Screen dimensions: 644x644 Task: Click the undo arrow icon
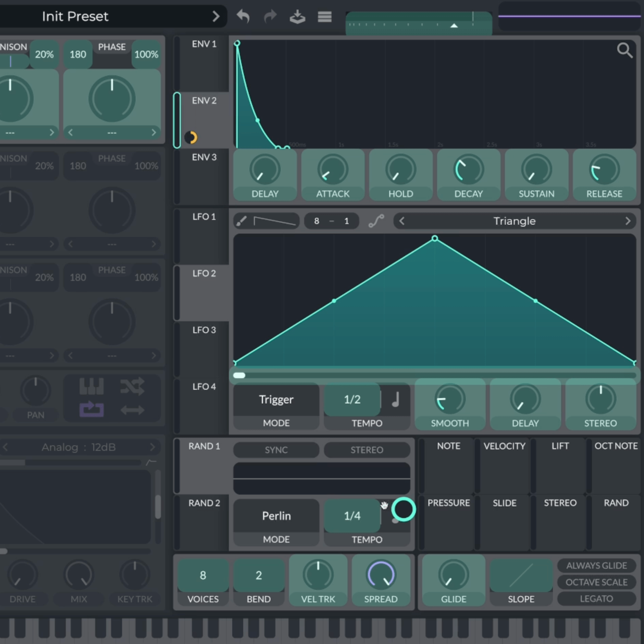[243, 16]
